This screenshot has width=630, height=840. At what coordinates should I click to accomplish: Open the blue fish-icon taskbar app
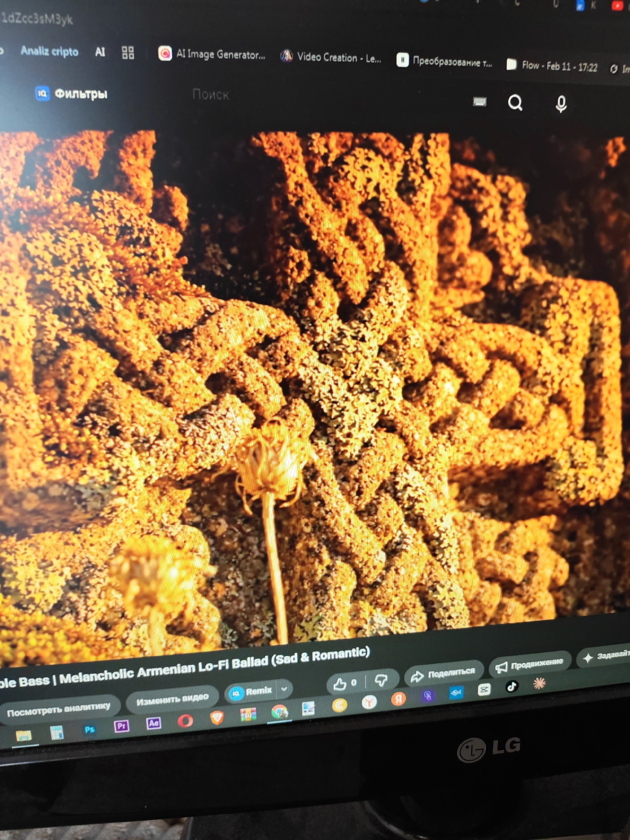point(456,692)
